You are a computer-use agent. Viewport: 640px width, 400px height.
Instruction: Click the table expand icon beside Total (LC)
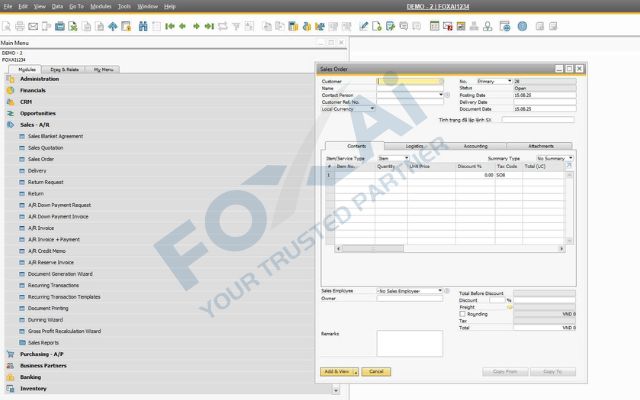(569, 166)
